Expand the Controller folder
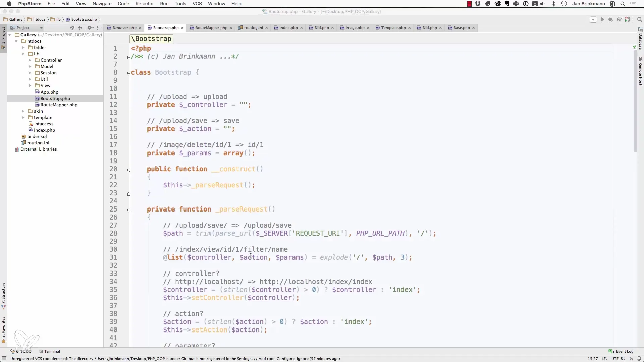This screenshot has height=362, width=644. pos(30,60)
